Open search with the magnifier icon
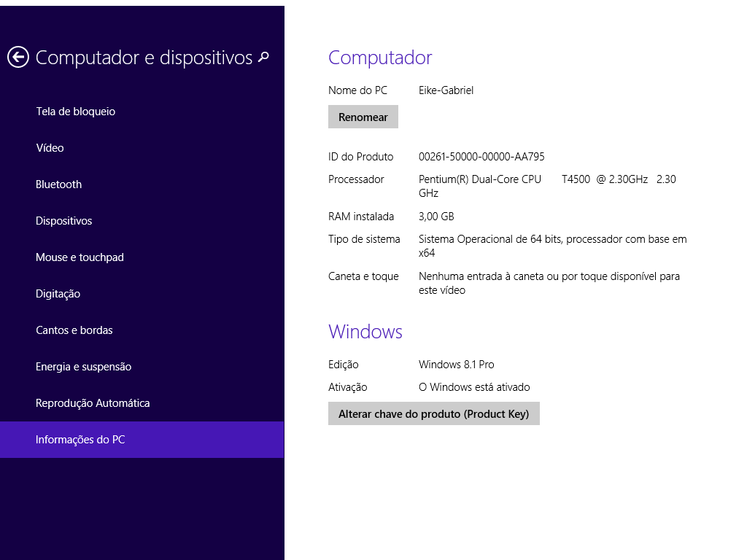Image resolution: width=747 pixels, height=560 pixels. 263,58
